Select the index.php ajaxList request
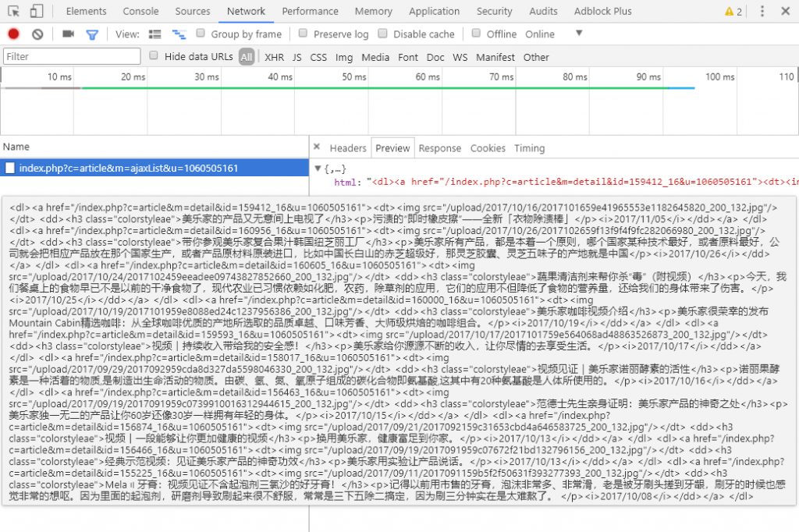 [x=128, y=168]
